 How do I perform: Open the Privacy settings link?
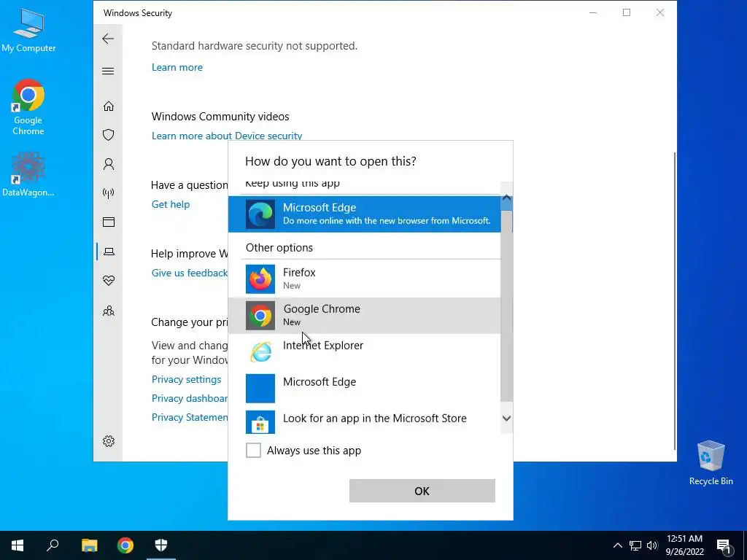(x=186, y=379)
